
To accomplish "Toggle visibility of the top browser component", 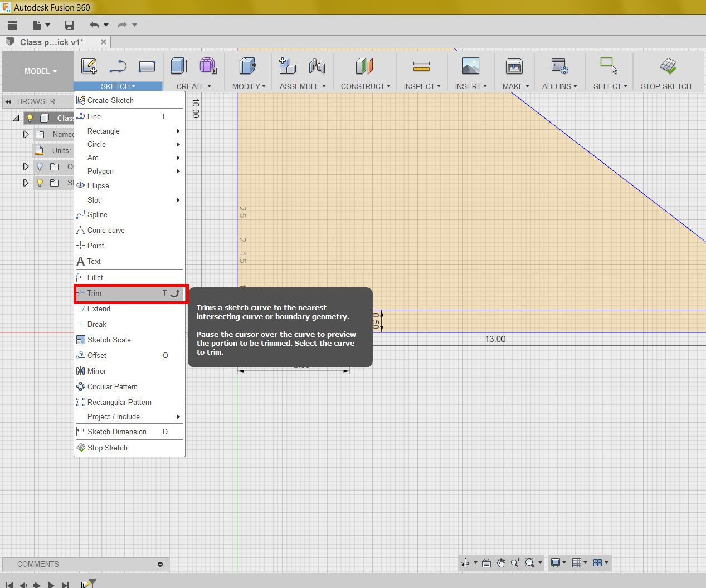I will click(30, 117).
